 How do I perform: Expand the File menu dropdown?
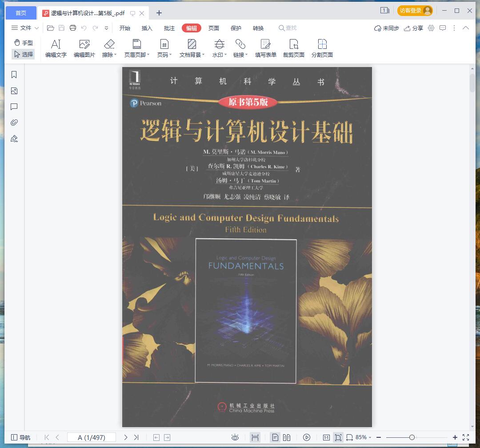tap(25, 28)
